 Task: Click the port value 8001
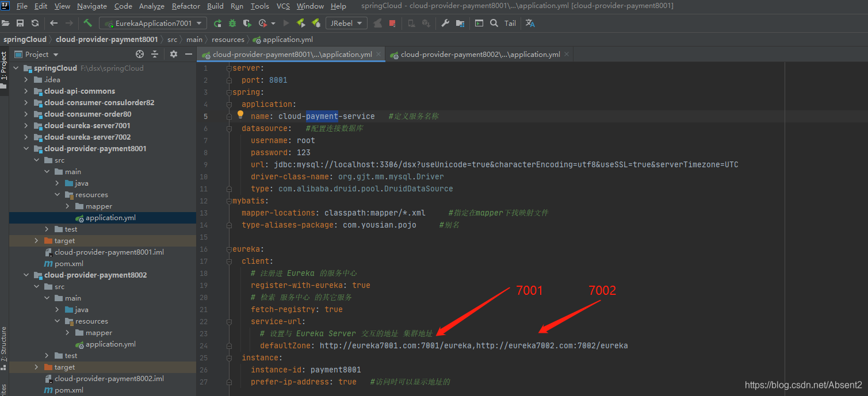pyautogui.click(x=278, y=80)
